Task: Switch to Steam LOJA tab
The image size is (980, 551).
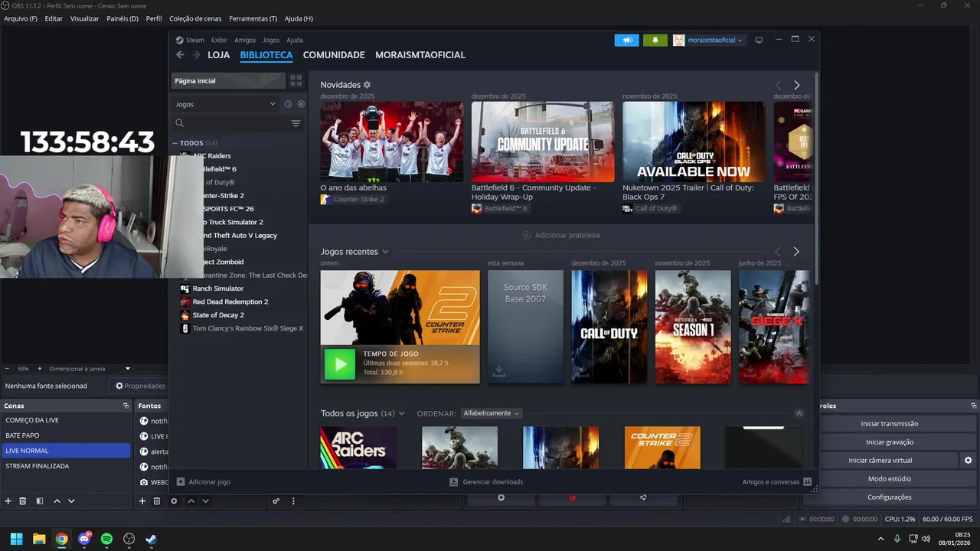Action: 219,55
